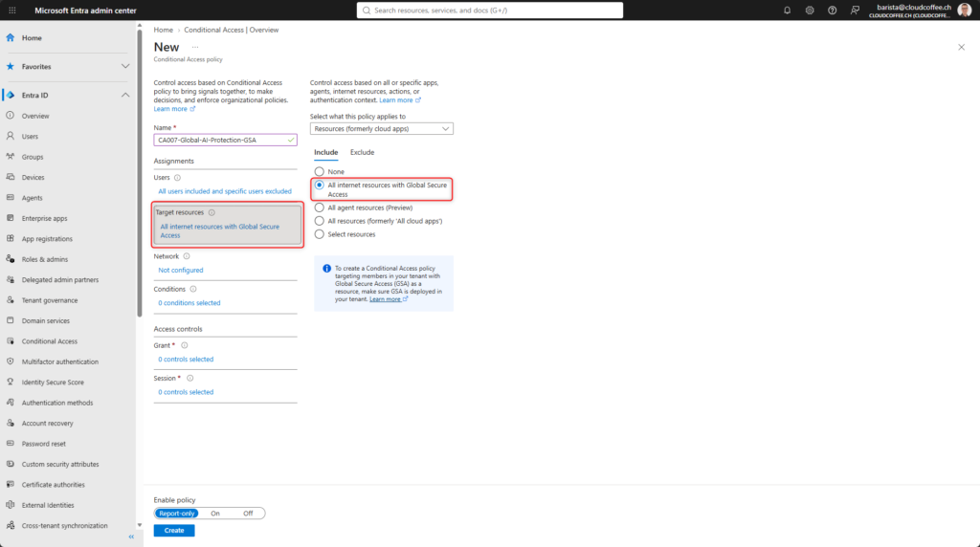Click the Create button
Image resolution: width=980 pixels, height=547 pixels.
tap(174, 530)
